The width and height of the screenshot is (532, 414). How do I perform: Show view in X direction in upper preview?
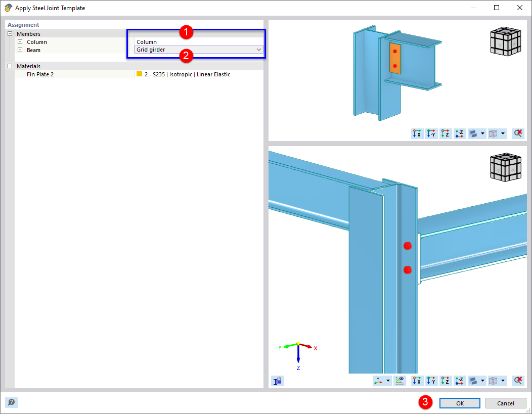[x=417, y=133]
